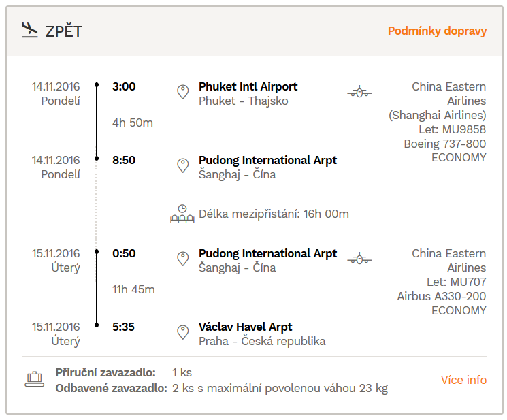Click the luggage suitcase icon
This screenshot has height=420, width=507.
point(35,379)
